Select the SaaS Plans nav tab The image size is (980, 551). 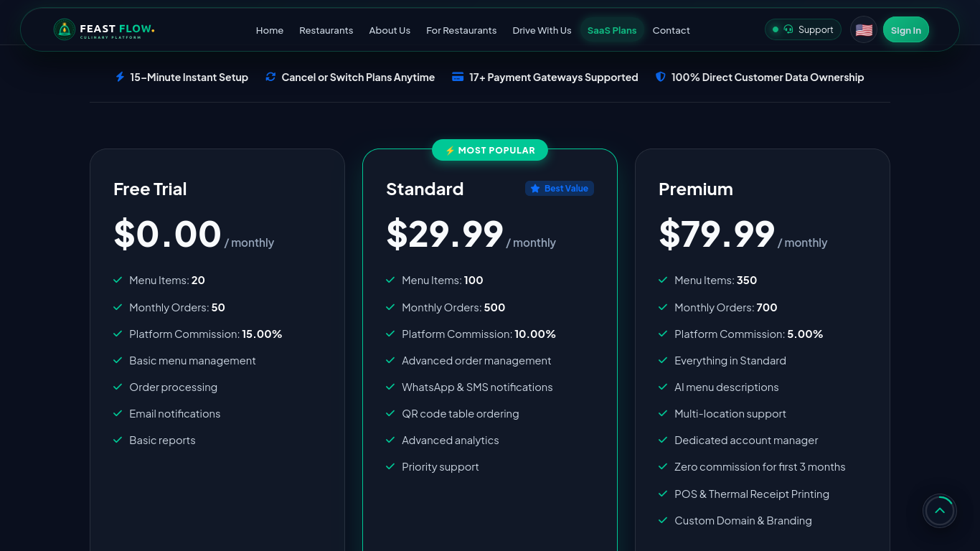pyautogui.click(x=612, y=30)
